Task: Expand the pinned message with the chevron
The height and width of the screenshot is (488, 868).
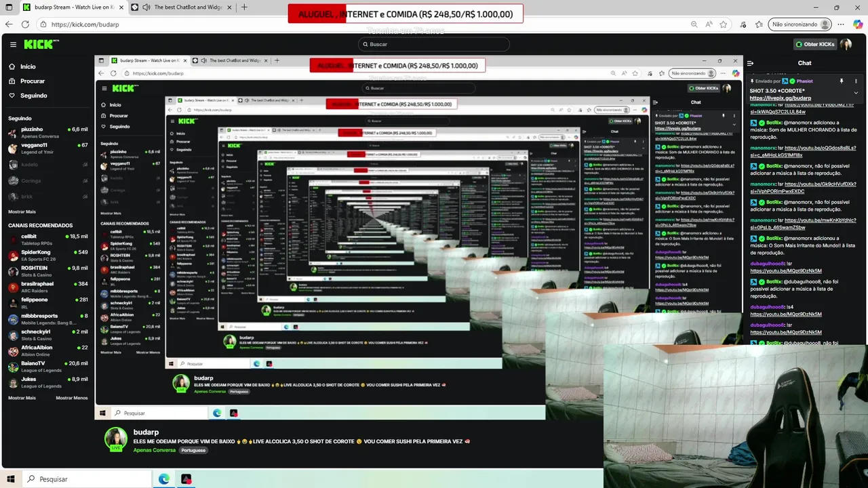Action: pyautogui.click(x=856, y=93)
